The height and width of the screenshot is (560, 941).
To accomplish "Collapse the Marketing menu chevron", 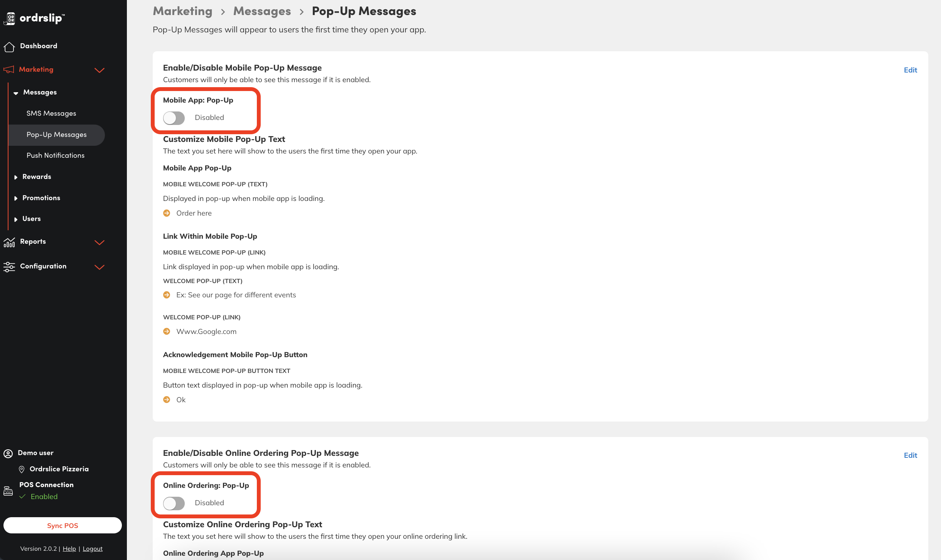I will click(99, 70).
